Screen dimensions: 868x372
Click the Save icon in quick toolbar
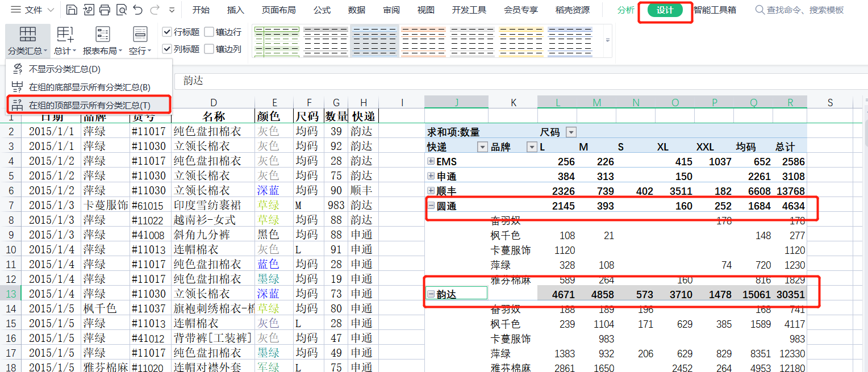(72, 10)
